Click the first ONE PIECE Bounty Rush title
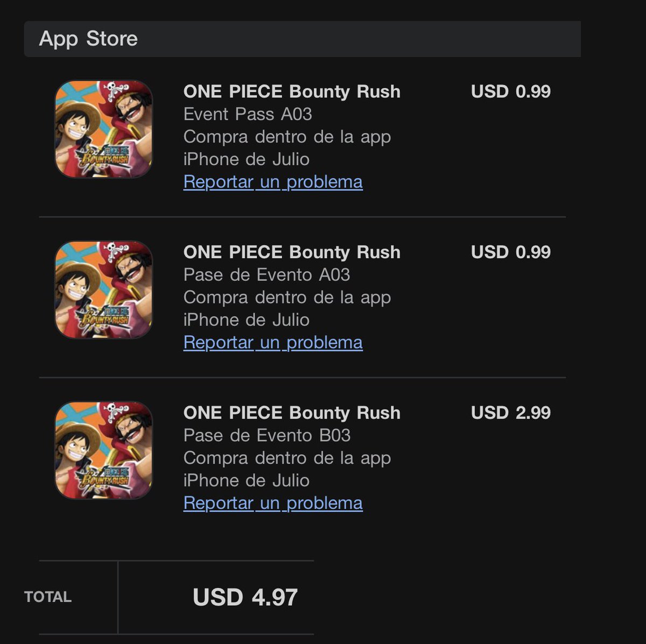This screenshot has height=644, width=646. 292,91
